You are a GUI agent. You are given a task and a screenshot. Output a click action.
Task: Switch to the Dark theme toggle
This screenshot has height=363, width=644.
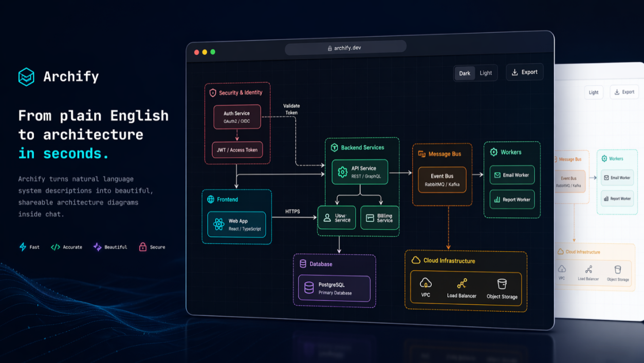[x=465, y=73]
